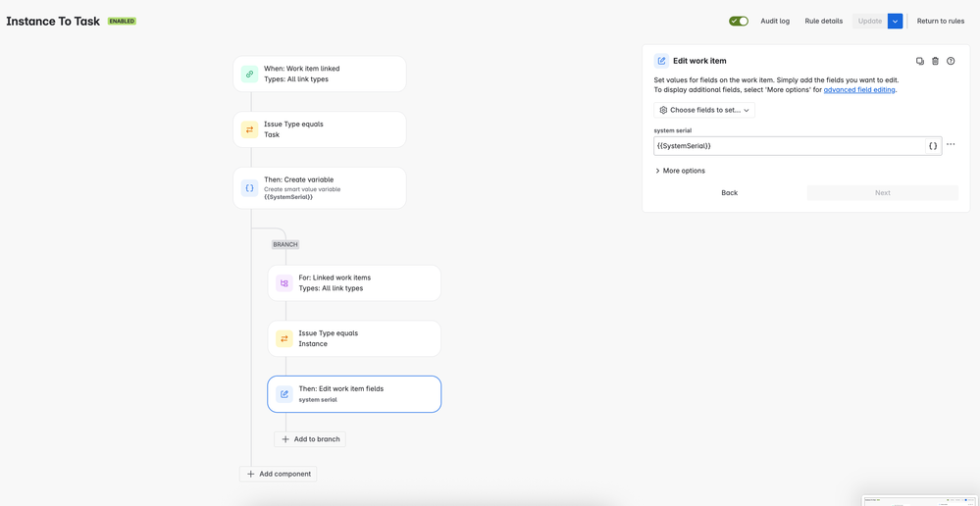
Task: Duplicate the Edit work item component
Action: (x=920, y=61)
